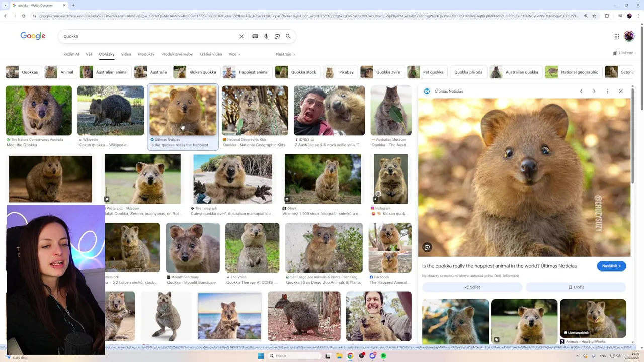
Task: Open the National Geographic Kids quokka thumbnail
Action: [255, 111]
